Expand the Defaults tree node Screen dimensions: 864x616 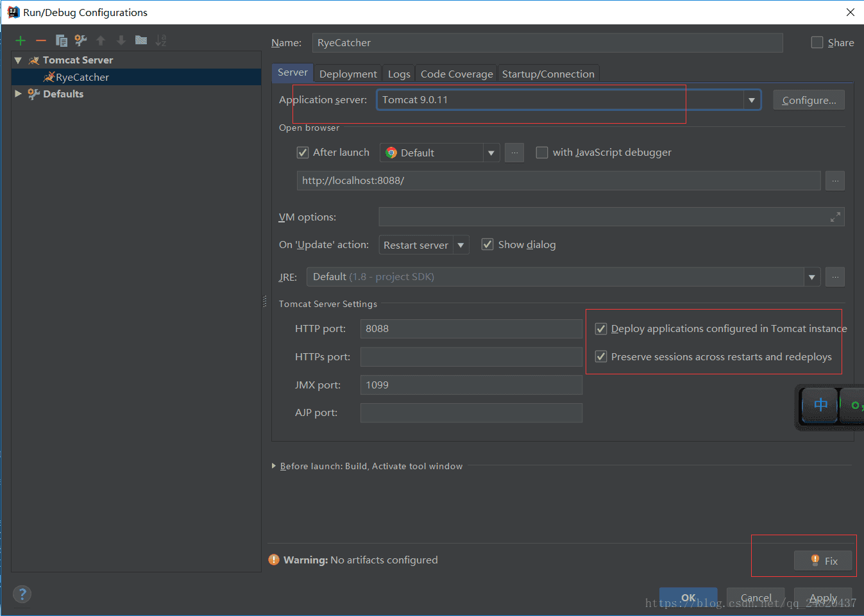[18, 94]
